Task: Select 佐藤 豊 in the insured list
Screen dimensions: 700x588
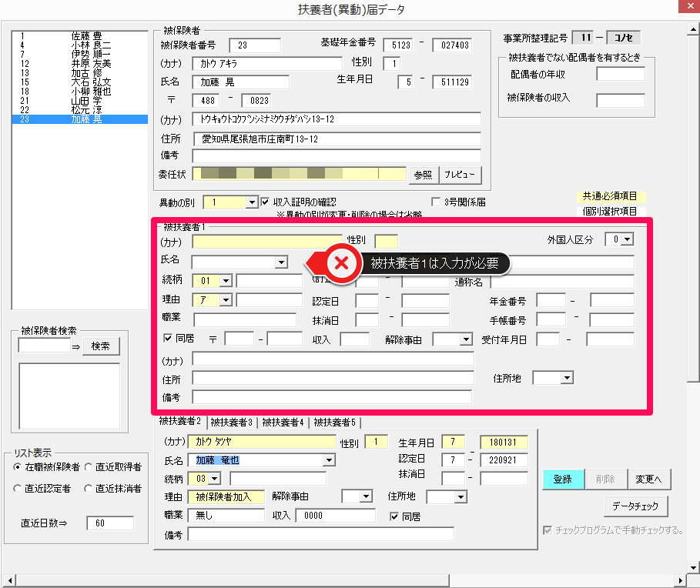Action: 80,35
